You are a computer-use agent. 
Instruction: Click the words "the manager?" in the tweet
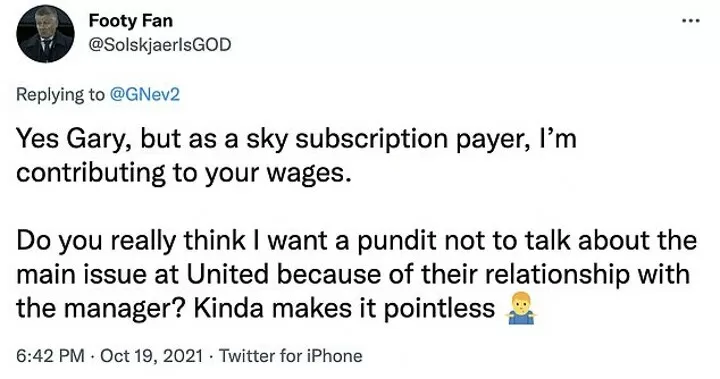(101, 309)
